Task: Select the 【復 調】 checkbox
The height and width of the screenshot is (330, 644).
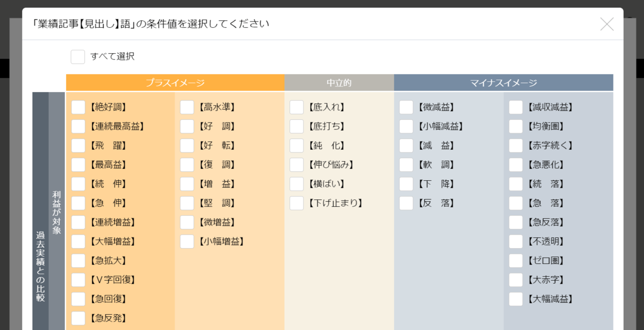Action: coord(187,165)
